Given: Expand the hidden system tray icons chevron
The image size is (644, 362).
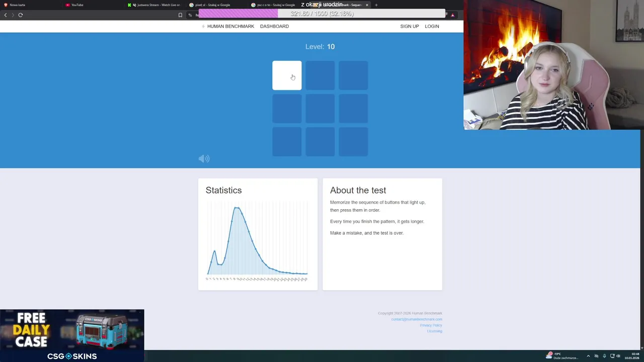Looking at the screenshot, I should (x=588, y=356).
